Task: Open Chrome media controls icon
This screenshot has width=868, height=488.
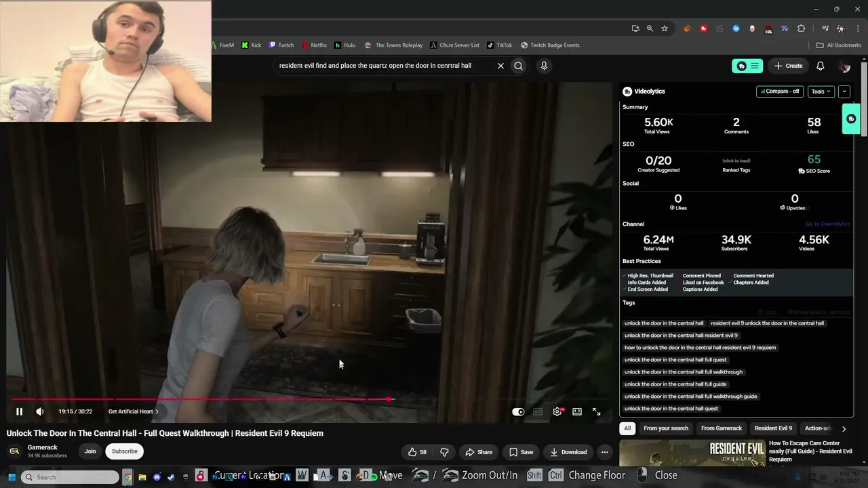Action: click(825, 28)
